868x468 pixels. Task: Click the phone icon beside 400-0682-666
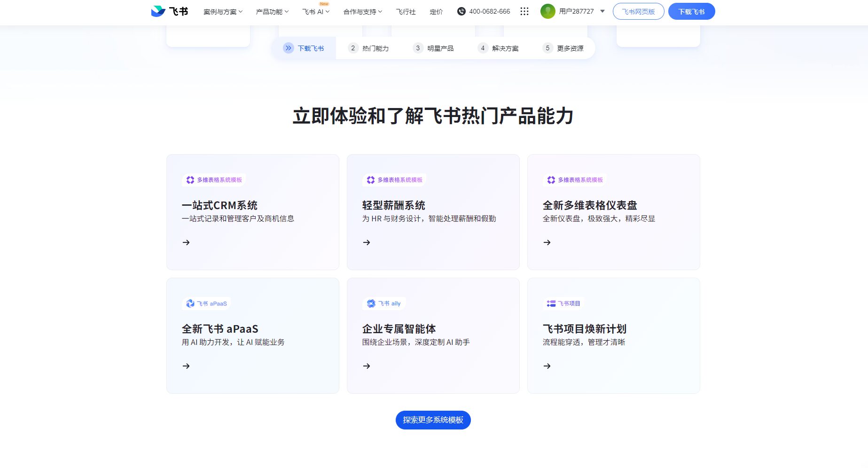(461, 11)
